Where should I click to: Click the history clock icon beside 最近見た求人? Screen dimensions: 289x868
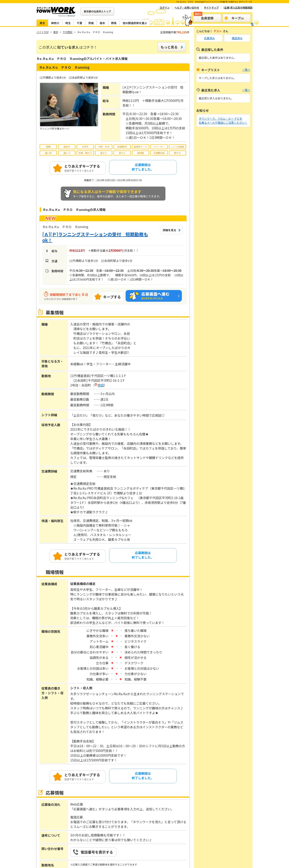tap(198, 90)
